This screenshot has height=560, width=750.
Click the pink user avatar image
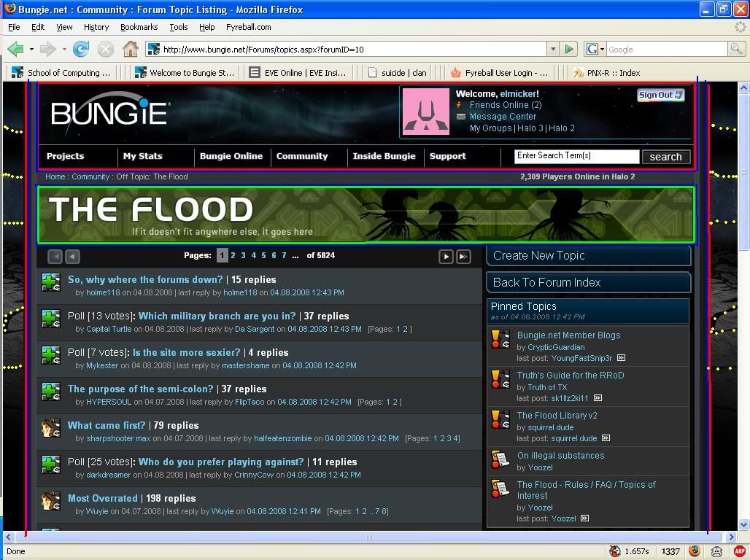[x=426, y=111]
